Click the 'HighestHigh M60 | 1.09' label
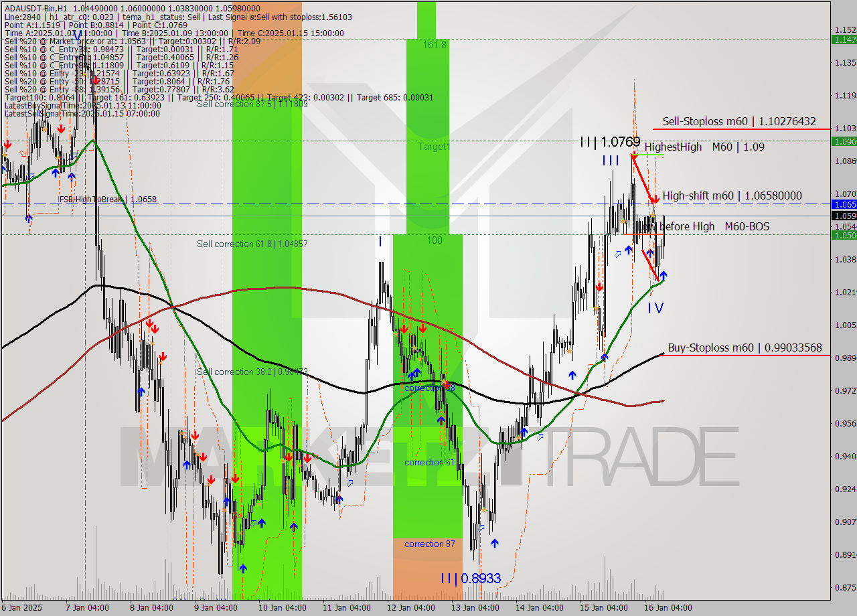Screen dimensions: 857x616 (x=704, y=146)
